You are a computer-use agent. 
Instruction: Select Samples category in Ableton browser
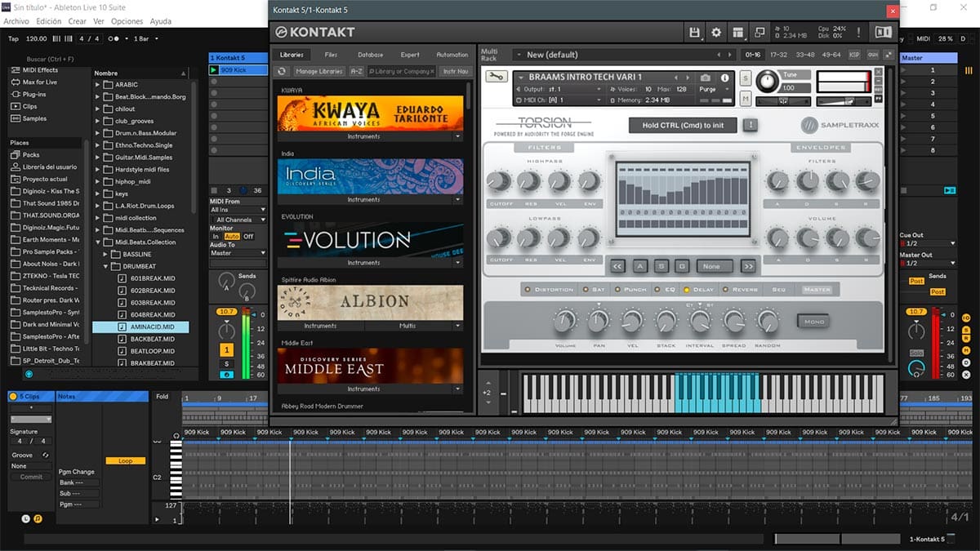[x=29, y=118]
